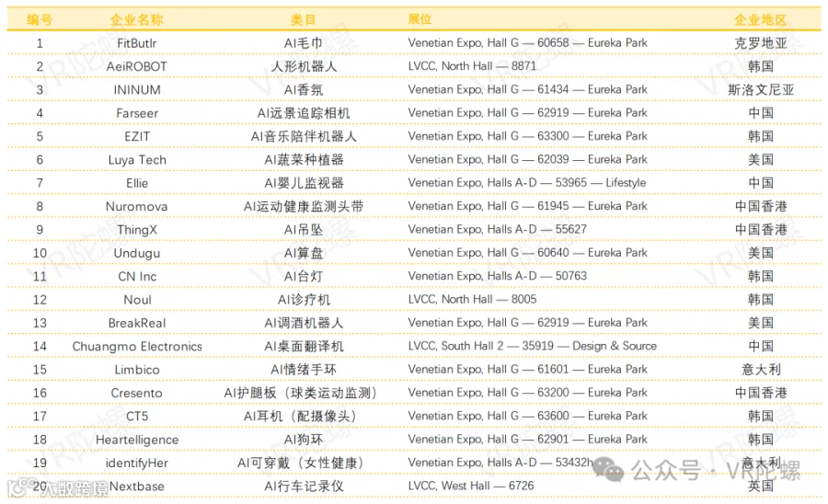This screenshot has width=828, height=504.
Task: Select the AI算盘 category cell
Action: [x=304, y=253]
